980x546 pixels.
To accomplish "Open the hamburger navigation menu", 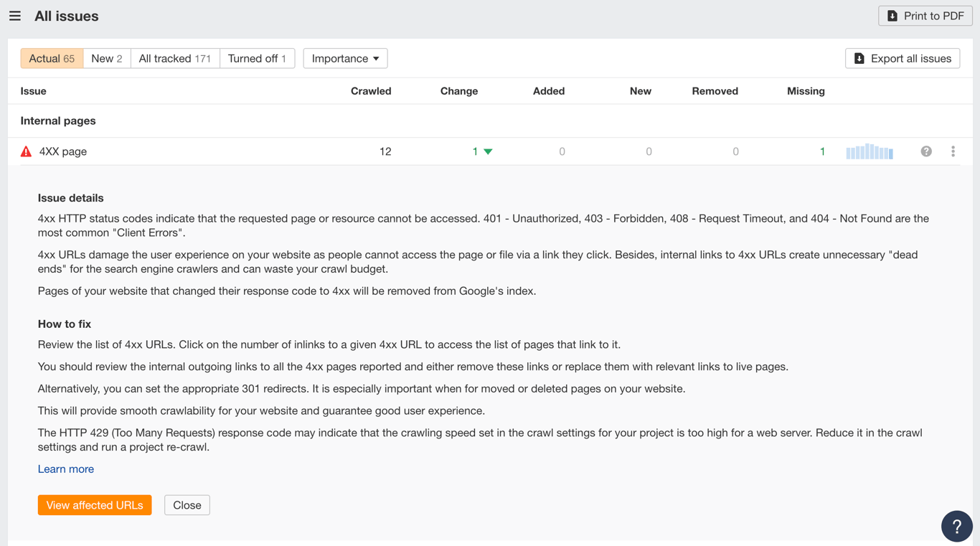I will coord(15,15).
